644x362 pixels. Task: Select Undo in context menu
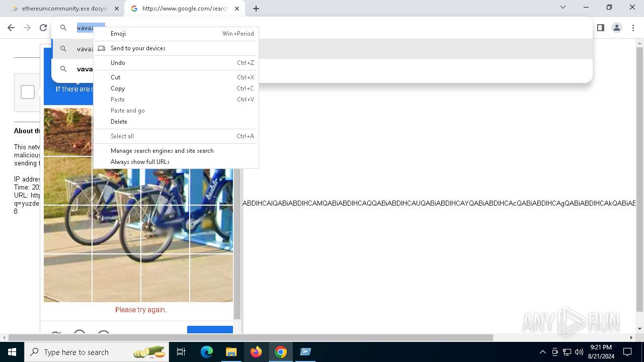pos(176,63)
